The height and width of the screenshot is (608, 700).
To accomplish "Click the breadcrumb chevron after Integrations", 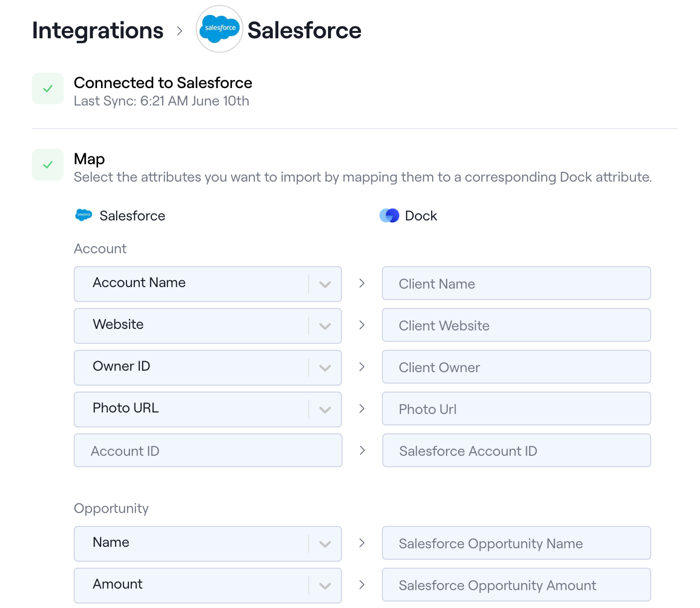I will [180, 31].
